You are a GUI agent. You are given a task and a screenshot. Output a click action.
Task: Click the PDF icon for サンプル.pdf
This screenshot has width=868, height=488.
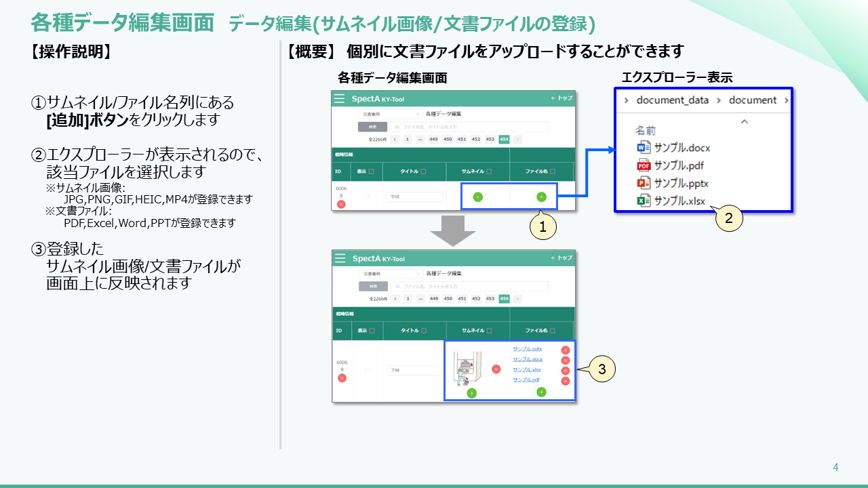pyautogui.click(x=644, y=165)
